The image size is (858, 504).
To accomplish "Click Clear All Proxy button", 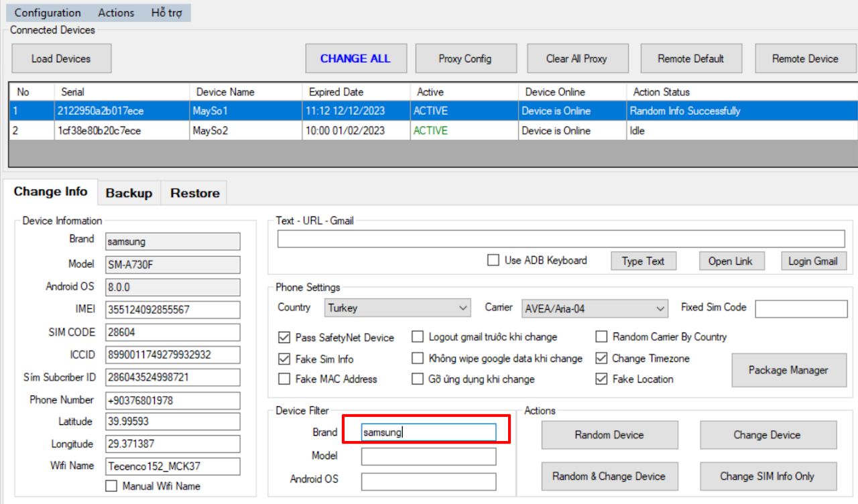I will click(x=576, y=58).
